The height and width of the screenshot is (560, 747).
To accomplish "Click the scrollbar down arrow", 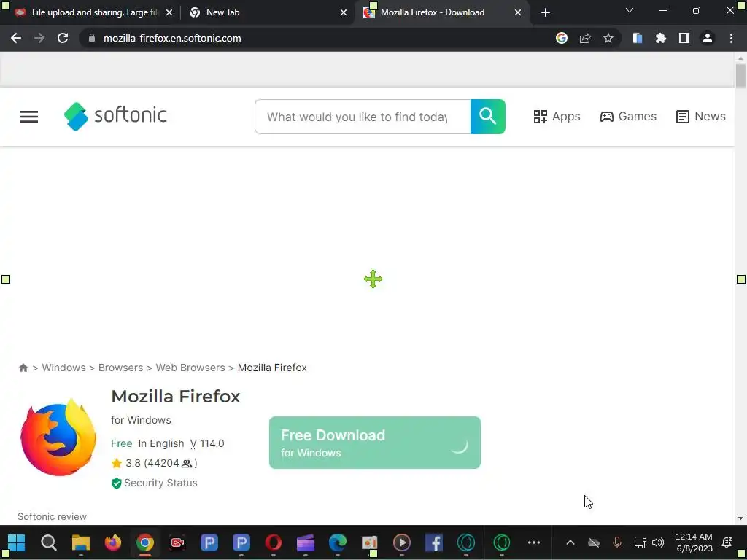I will click(x=740, y=518).
